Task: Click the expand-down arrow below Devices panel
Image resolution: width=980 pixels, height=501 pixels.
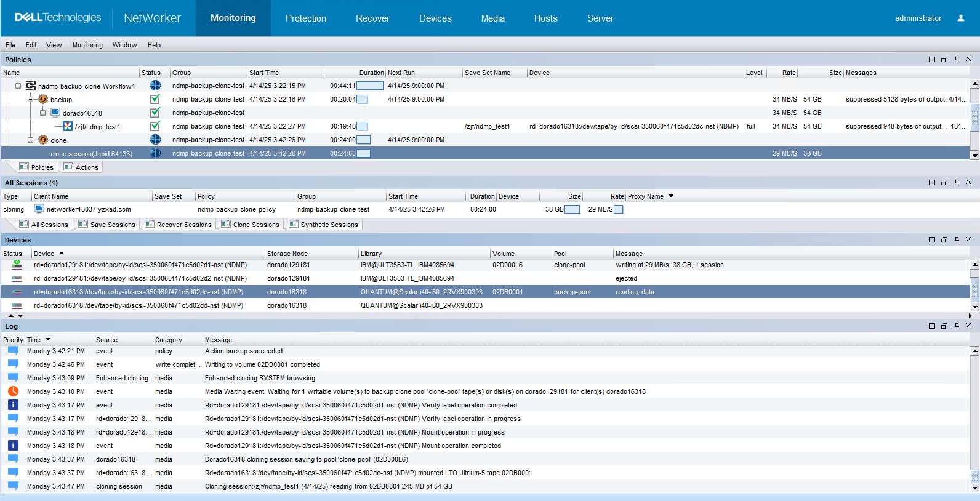Action: click(20, 316)
